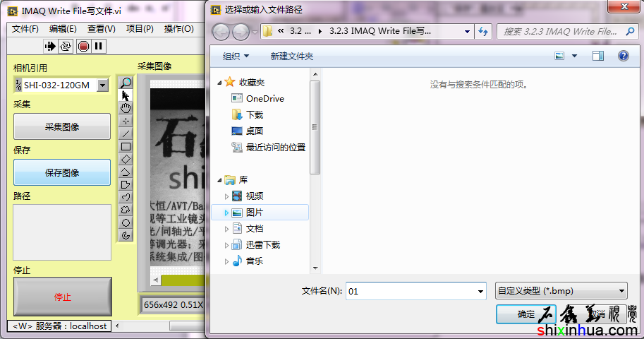Click the Run Continuously icon
Image resolution: width=644 pixels, height=339 pixels.
point(66,46)
